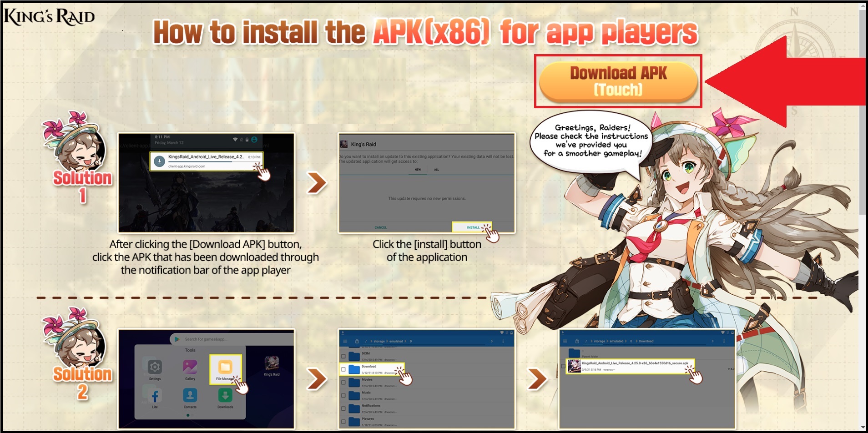Open the Facebook Lite app icon

click(x=155, y=395)
